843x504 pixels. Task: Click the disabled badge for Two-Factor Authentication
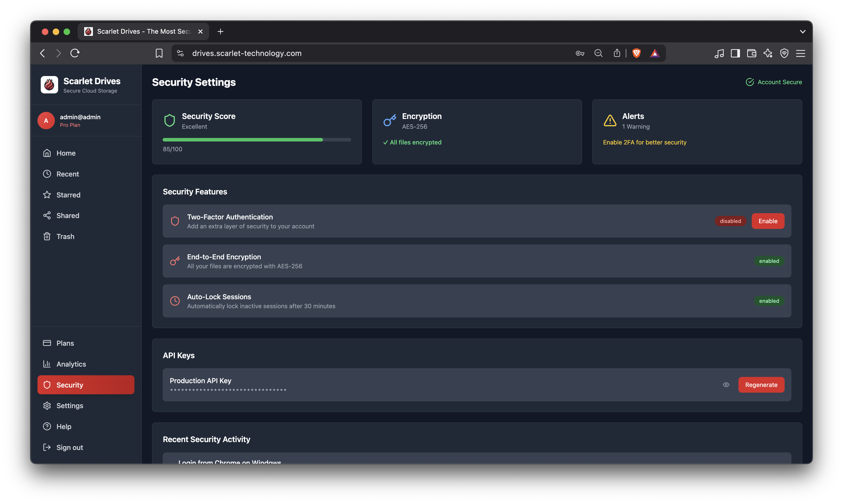(730, 221)
